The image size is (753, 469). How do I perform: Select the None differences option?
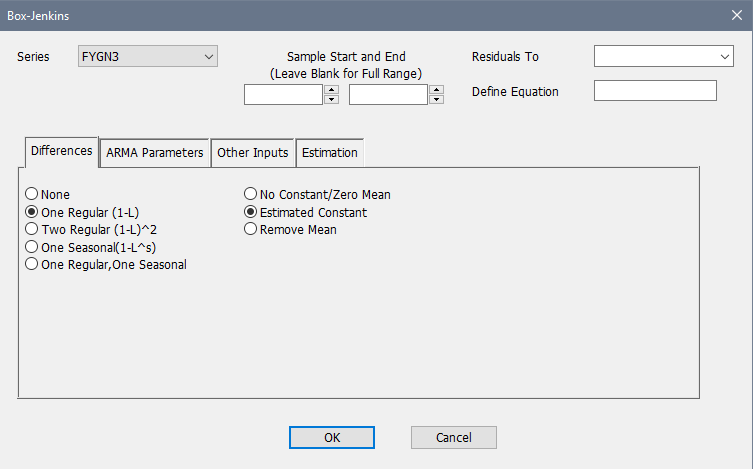[x=32, y=194]
